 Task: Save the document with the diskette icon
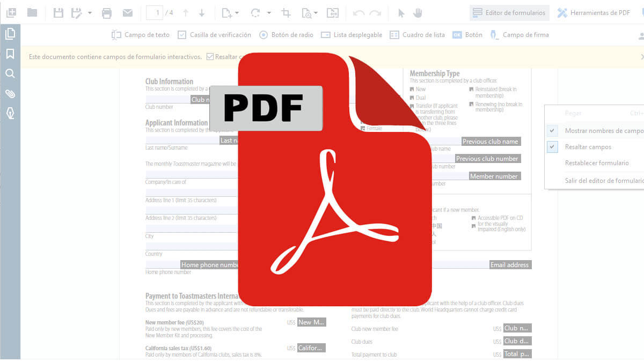(x=59, y=12)
